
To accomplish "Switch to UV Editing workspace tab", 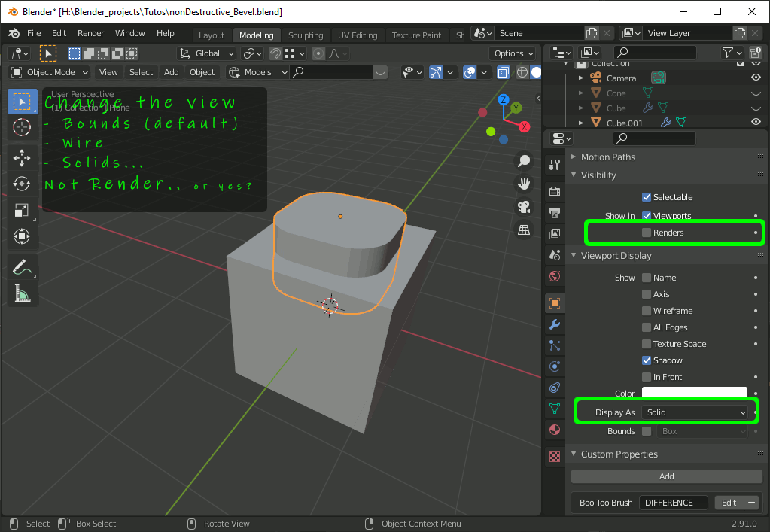I will (x=358, y=35).
